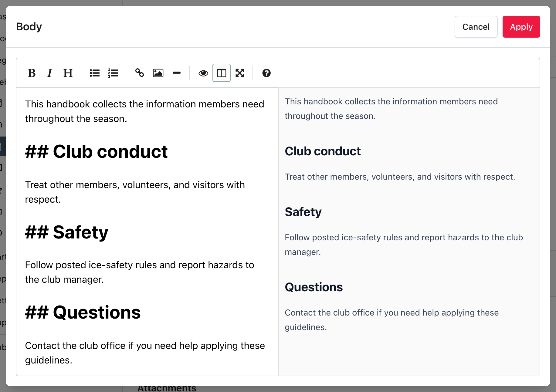Insert a horizontal rule line
Image resolution: width=556 pixels, height=392 pixels.
click(x=177, y=73)
